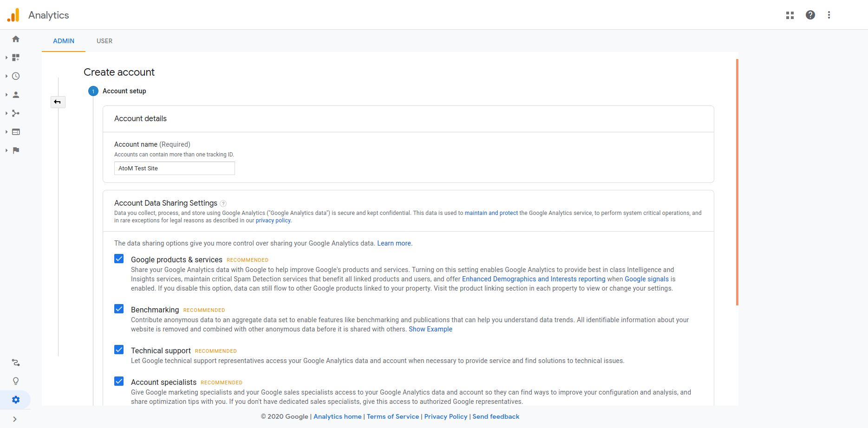
Task: Toggle the Benchmarking checkbox
Action: (119, 309)
